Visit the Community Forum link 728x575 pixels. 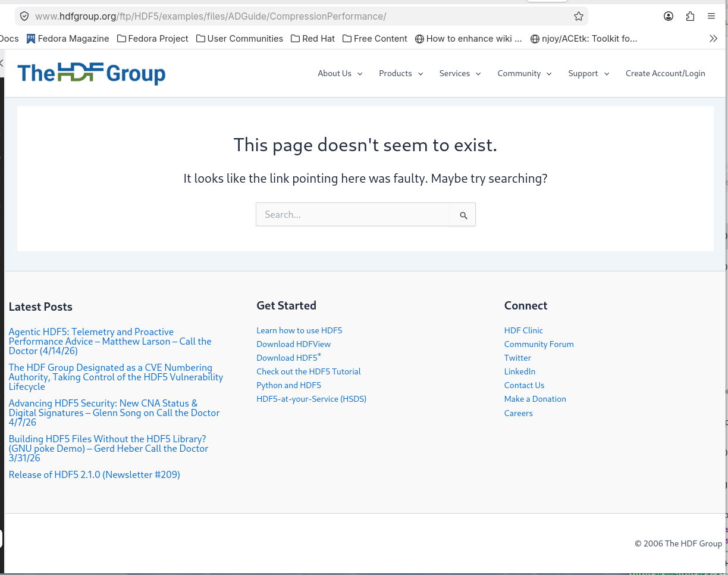click(538, 344)
